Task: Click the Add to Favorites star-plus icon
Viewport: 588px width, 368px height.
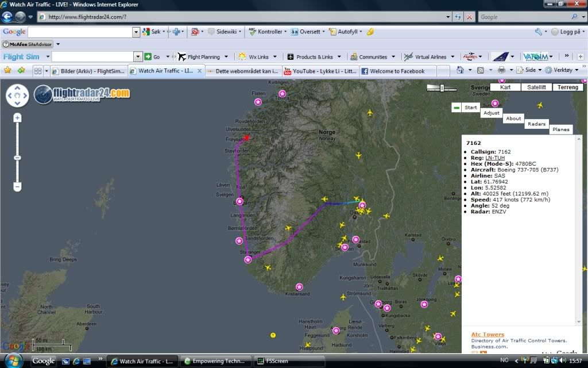Action: click(21, 70)
